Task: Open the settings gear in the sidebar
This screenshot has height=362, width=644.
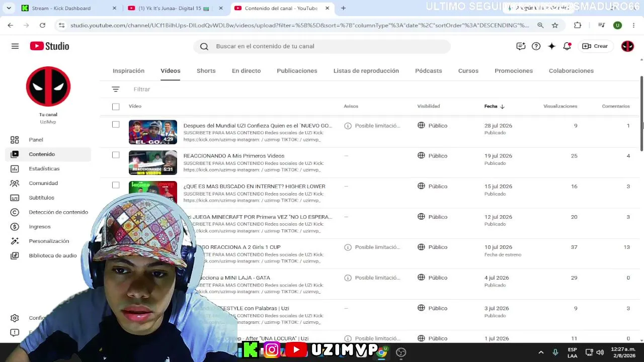Action: pos(15,318)
